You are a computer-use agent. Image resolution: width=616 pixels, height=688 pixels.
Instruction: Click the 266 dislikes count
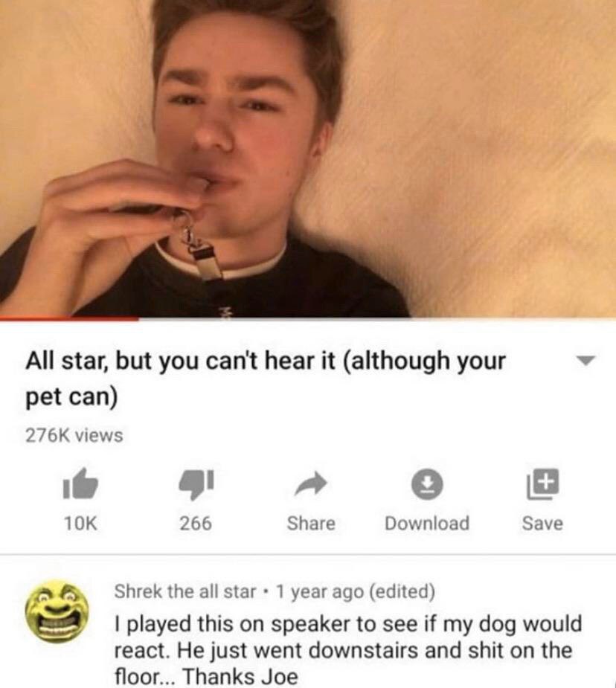point(196,523)
